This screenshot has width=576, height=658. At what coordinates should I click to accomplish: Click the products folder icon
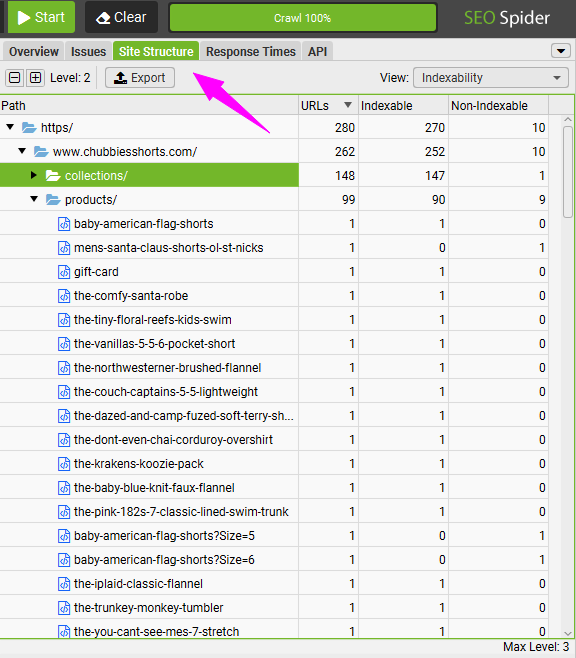[53, 199]
